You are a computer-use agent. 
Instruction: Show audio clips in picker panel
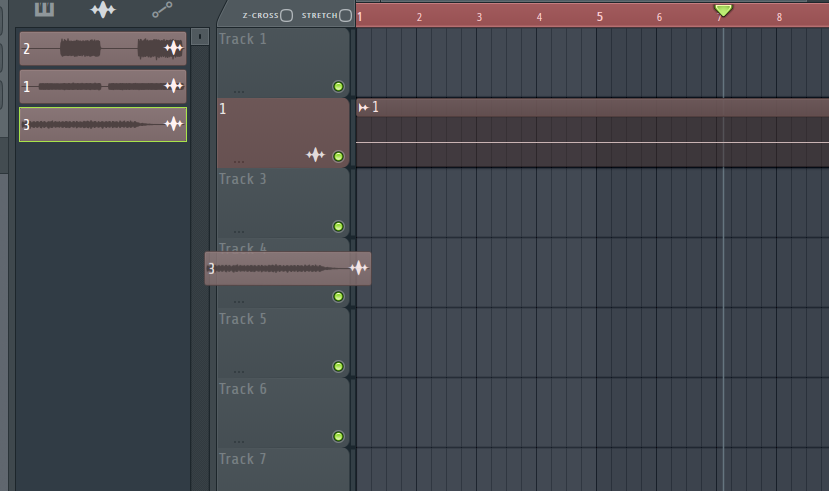[102, 10]
